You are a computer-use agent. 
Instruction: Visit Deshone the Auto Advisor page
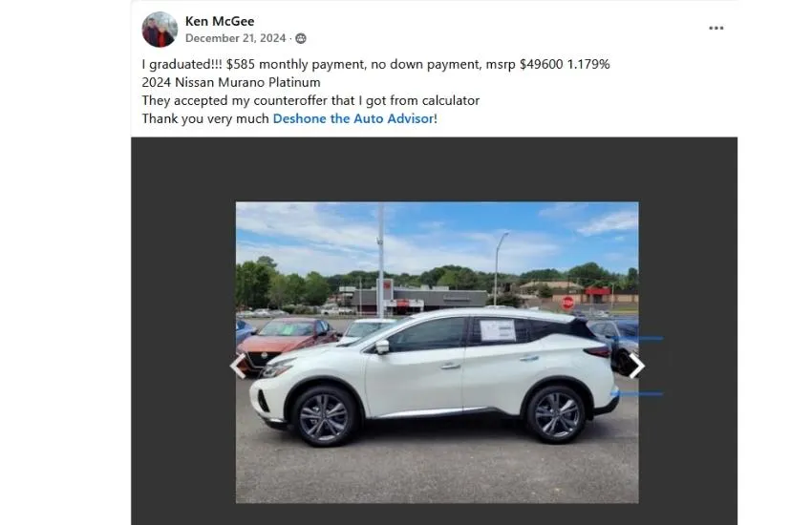coord(353,118)
